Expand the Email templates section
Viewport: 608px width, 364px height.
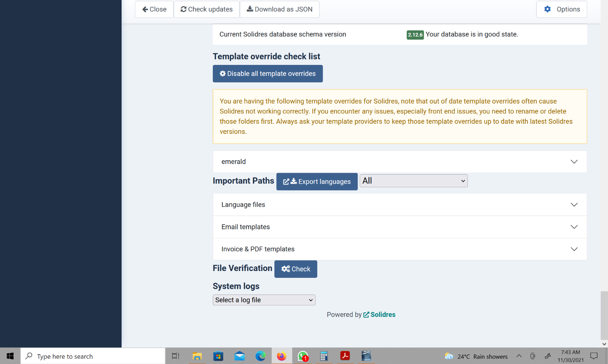[399, 227]
